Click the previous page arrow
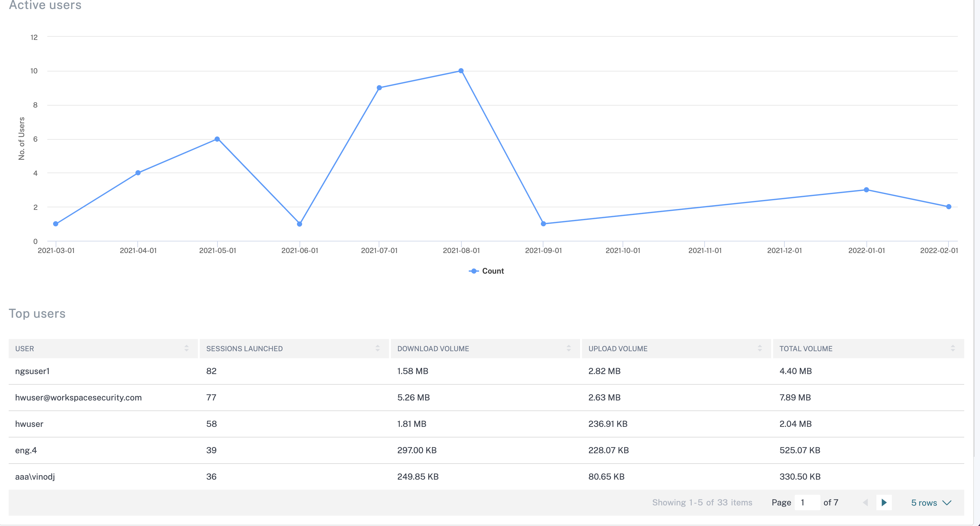Image resolution: width=980 pixels, height=526 pixels. [865, 503]
